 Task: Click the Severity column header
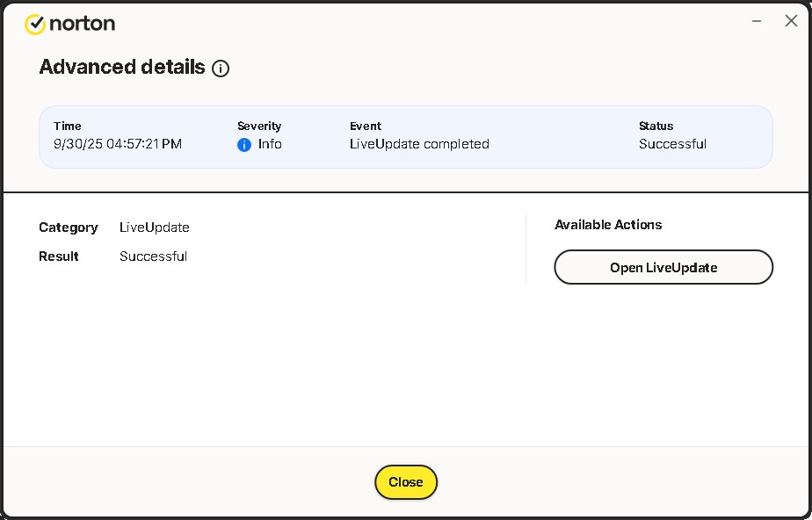pos(259,126)
